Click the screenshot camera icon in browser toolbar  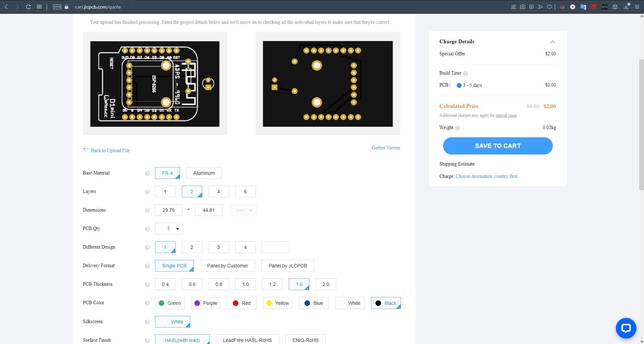tap(522, 7)
